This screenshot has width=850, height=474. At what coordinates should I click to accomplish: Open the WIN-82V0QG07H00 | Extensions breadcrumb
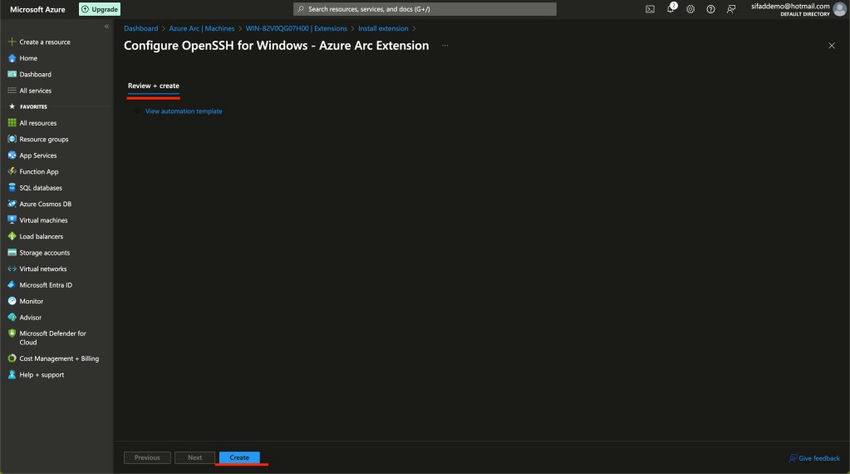click(x=296, y=29)
